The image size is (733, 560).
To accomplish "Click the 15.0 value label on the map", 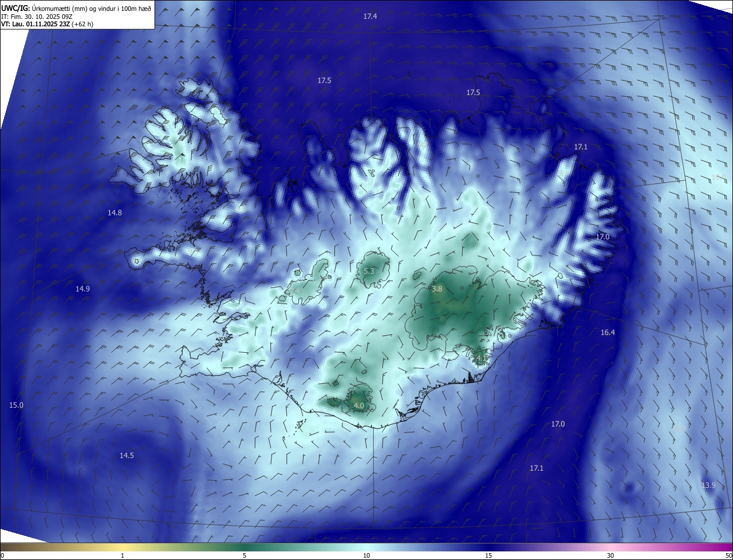I will pyautogui.click(x=16, y=405).
